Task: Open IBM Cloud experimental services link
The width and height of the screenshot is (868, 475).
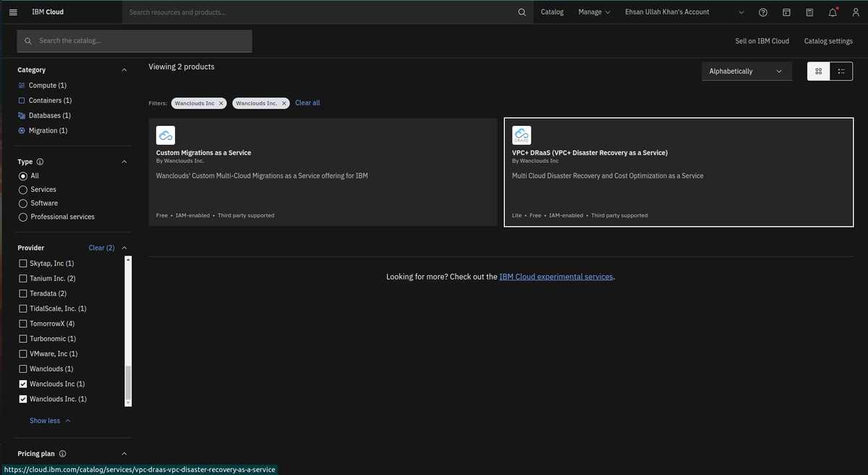Action: pyautogui.click(x=556, y=277)
